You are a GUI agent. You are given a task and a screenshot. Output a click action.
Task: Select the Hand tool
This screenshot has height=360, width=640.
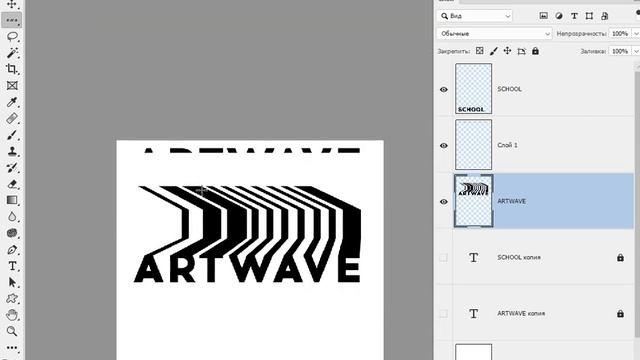(x=12, y=315)
